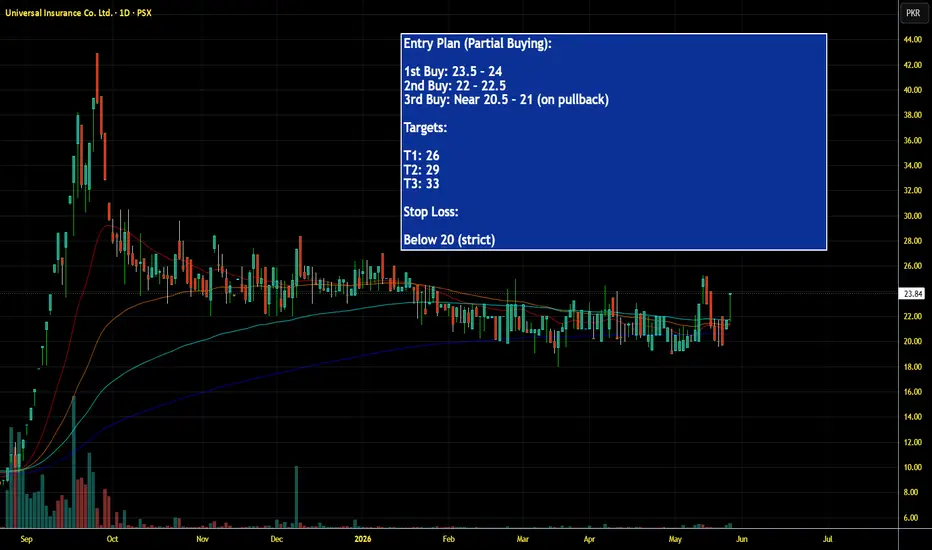Click the current price label 23.84

pos(913,294)
